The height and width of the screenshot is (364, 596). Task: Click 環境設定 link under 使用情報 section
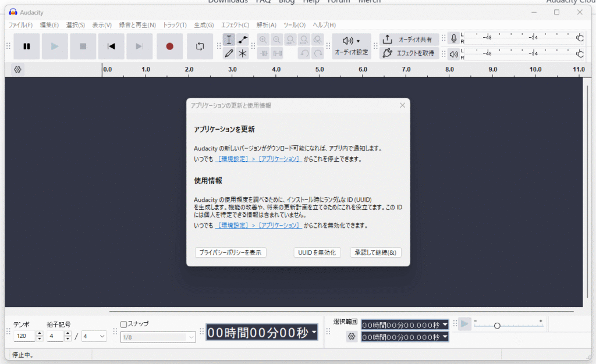tap(258, 226)
